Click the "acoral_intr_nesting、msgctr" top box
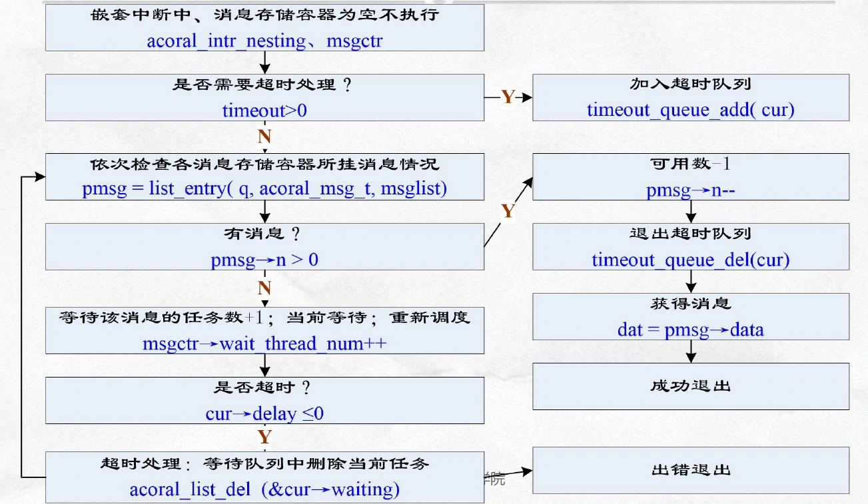This screenshot has width=868, height=504. click(264, 27)
